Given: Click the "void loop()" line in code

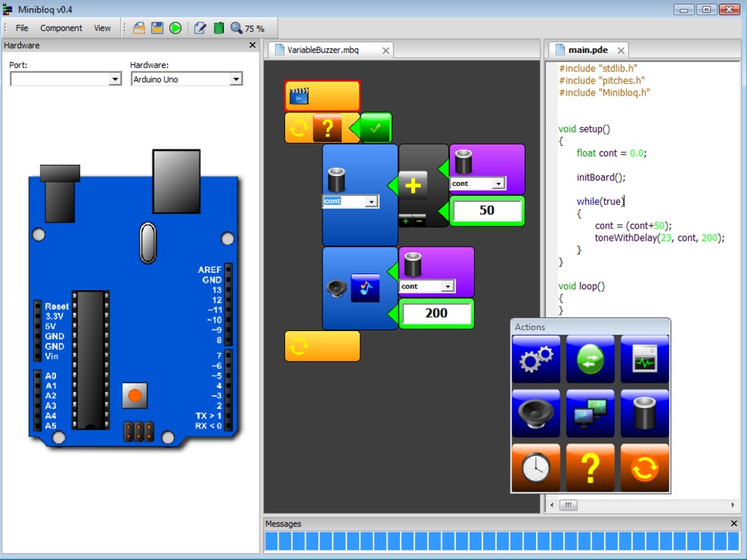Looking at the screenshot, I should point(581,286).
